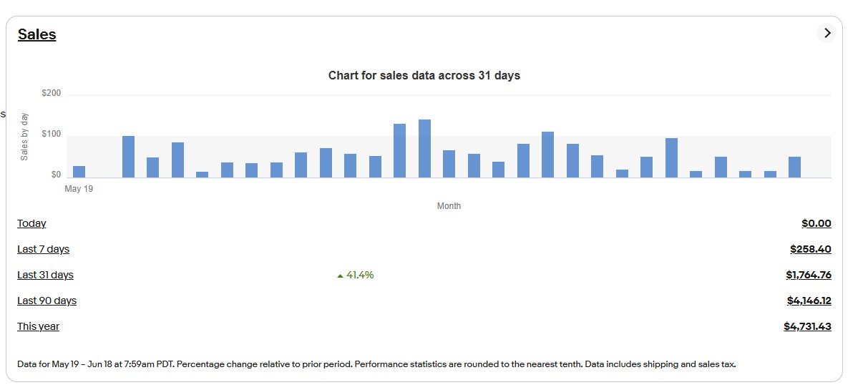Click the $258.40 sales amount
868x390 pixels.
811,249
